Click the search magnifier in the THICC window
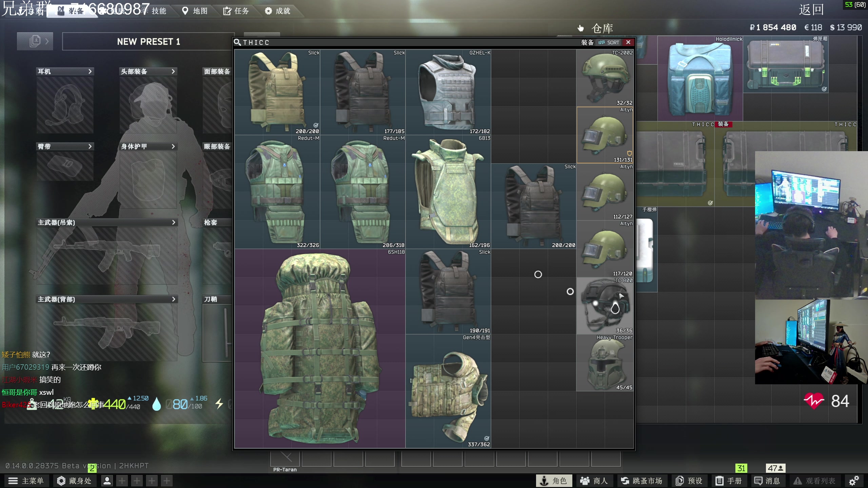Viewport: 868px width, 488px height. point(237,42)
